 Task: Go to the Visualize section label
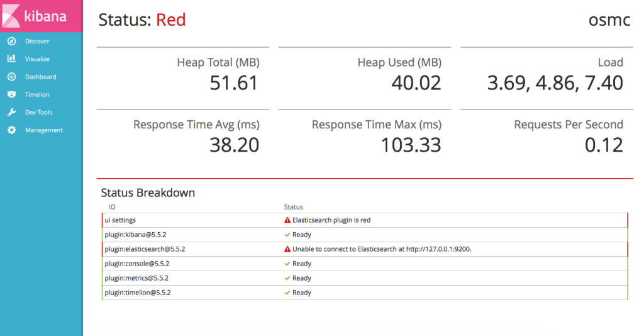point(37,59)
